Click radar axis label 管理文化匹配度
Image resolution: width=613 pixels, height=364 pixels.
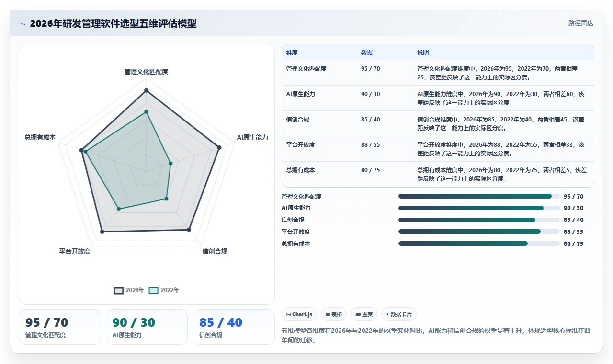tap(146, 72)
